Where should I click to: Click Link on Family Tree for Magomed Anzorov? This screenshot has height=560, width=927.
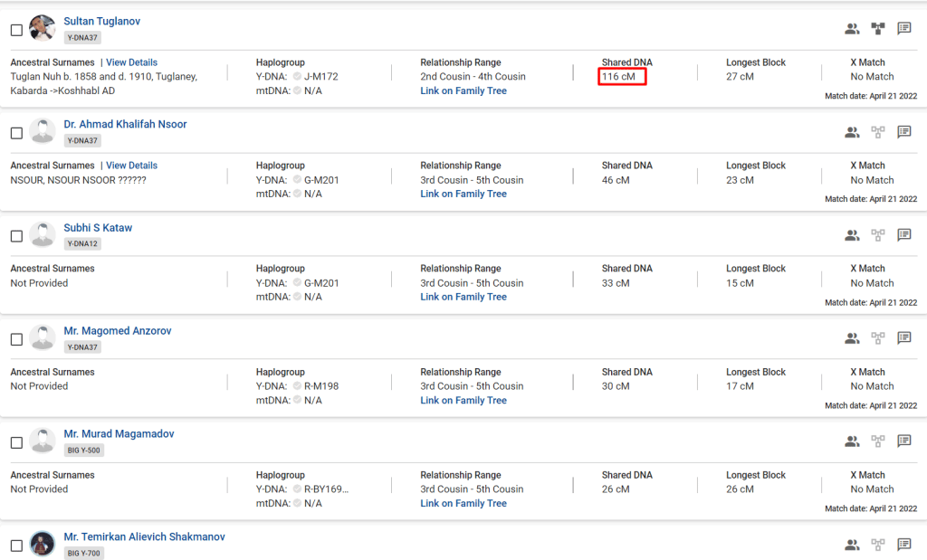(463, 400)
